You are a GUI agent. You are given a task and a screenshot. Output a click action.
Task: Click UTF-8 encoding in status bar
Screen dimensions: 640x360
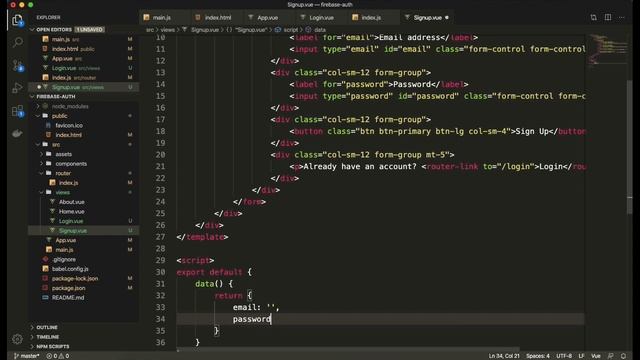click(x=564, y=356)
